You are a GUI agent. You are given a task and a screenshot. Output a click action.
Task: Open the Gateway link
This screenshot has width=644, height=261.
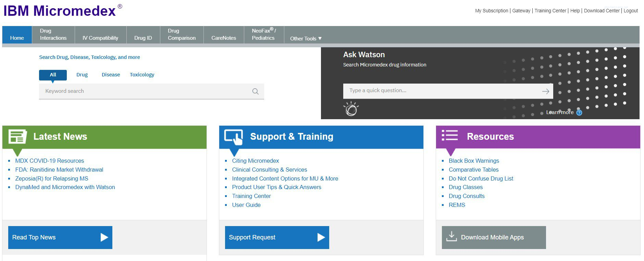click(521, 11)
